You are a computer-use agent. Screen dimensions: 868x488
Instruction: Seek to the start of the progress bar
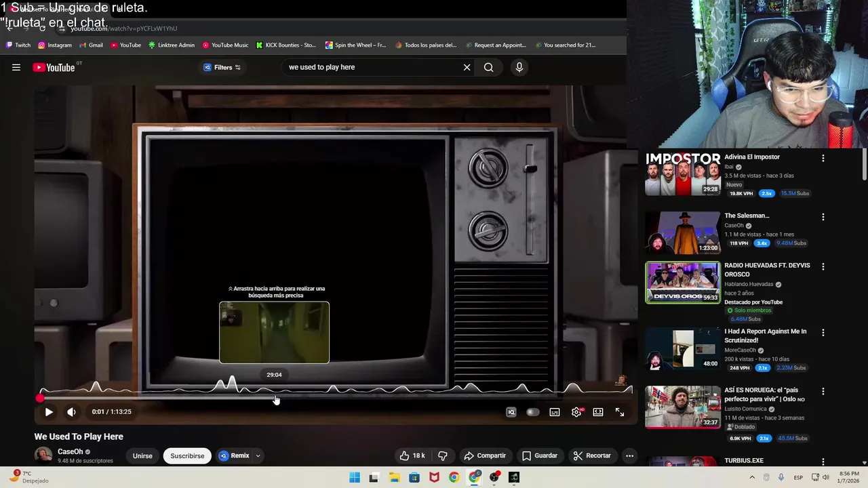click(x=40, y=398)
